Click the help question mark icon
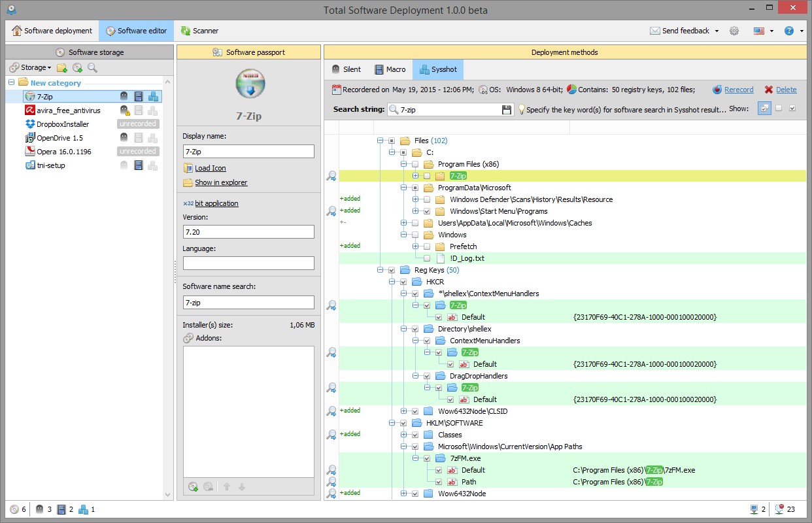 click(789, 31)
